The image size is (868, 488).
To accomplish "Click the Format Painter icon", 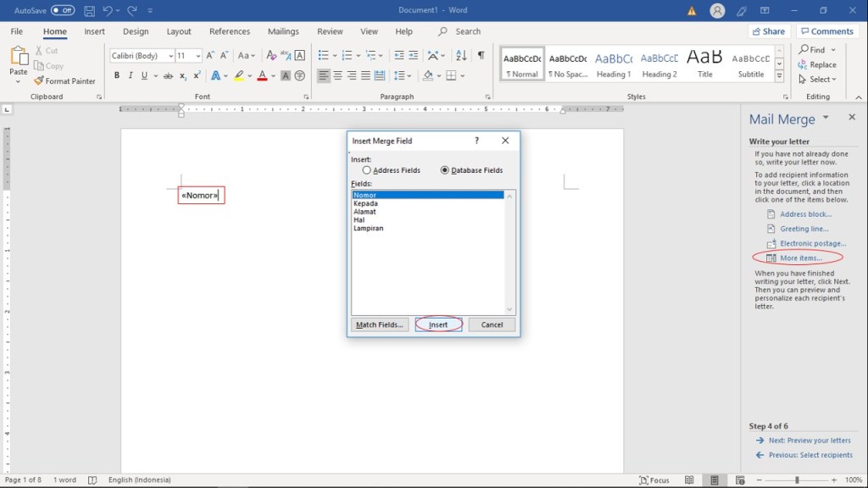I will pos(39,81).
